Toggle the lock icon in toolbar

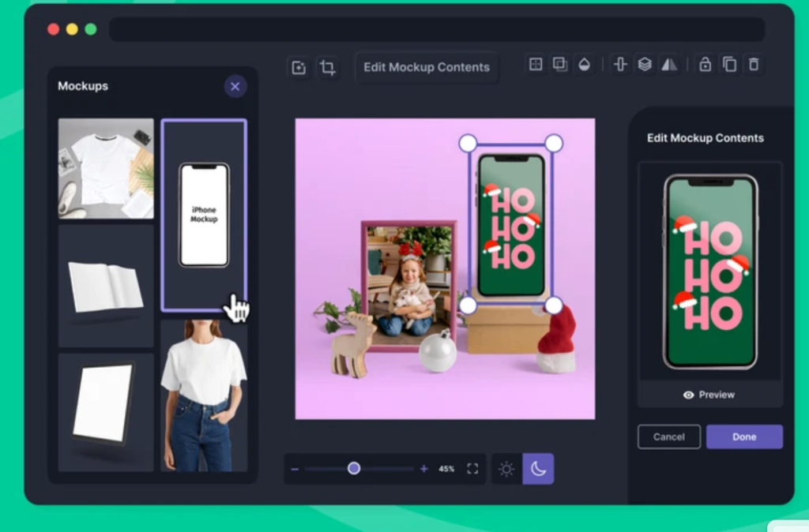coord(705,65)
